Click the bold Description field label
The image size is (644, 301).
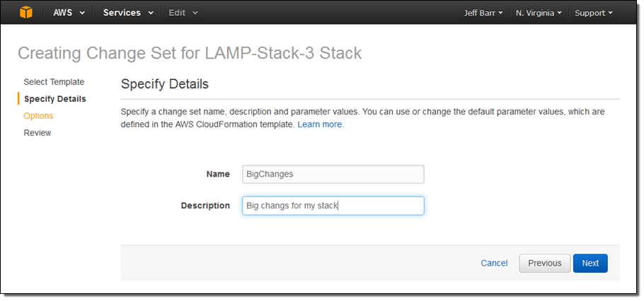(x=205, y=206)
